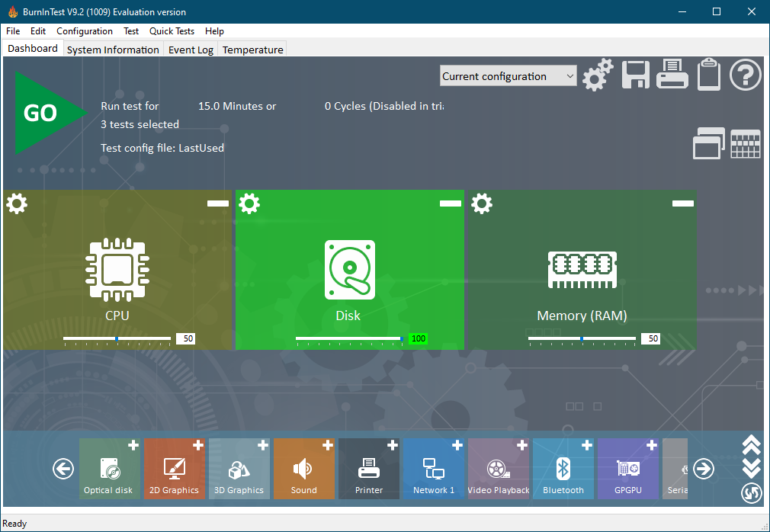Open CPU test settings gear

tap(17, 204)
